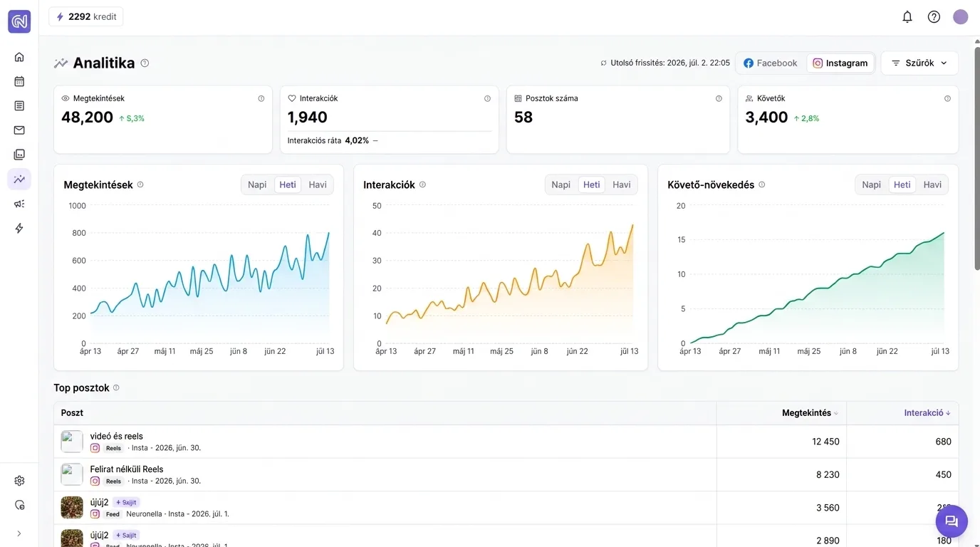
Task: Select Heti in Interakciók chart
Action: 592,184
